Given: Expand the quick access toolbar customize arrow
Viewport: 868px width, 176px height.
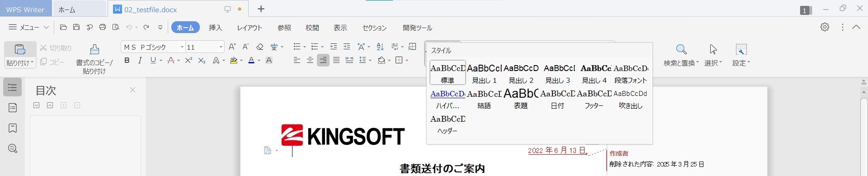Looking at the screenshot, I should click(160, 28).
